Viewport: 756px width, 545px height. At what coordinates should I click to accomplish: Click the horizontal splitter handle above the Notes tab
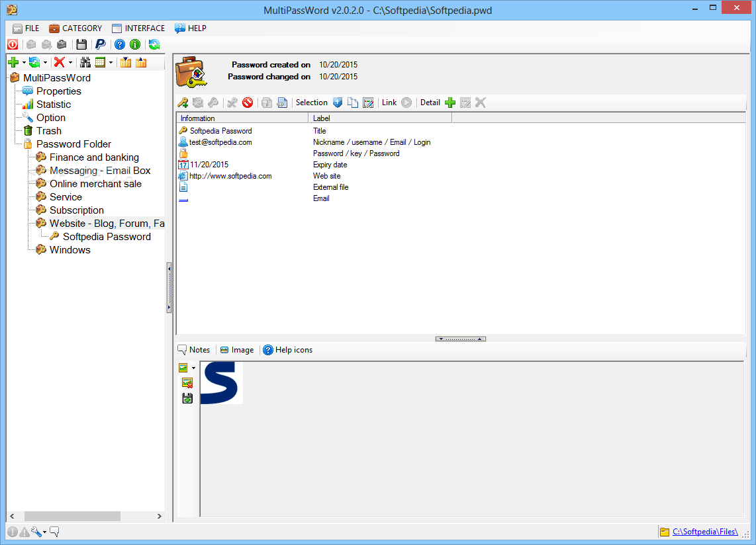point(461,339)
